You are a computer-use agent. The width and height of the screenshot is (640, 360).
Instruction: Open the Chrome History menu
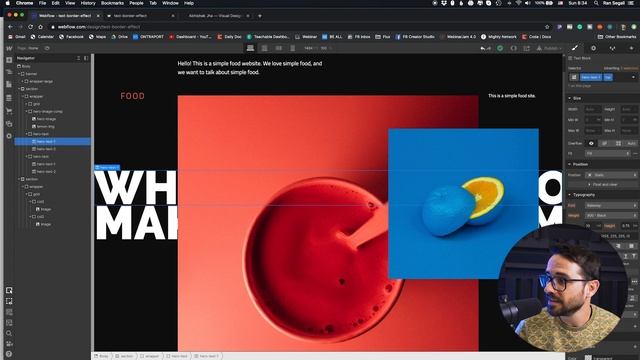(x=88, y=3)
